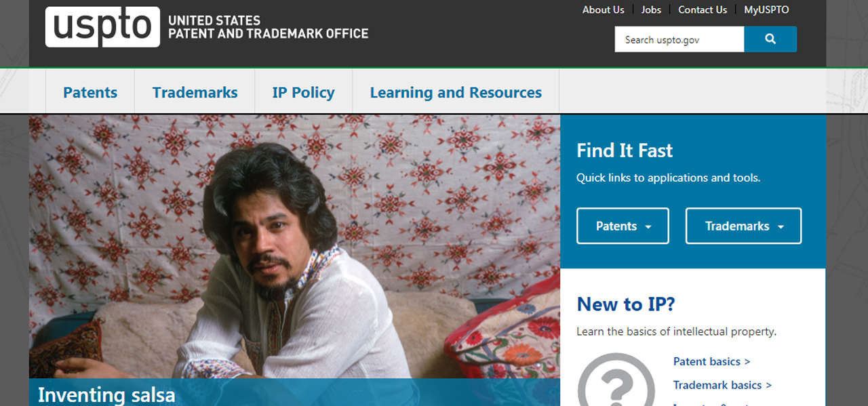This screenshot has width=868, height=406.
Task: Click inside the Search uspto.gov field
Action: tap(679, 39)
